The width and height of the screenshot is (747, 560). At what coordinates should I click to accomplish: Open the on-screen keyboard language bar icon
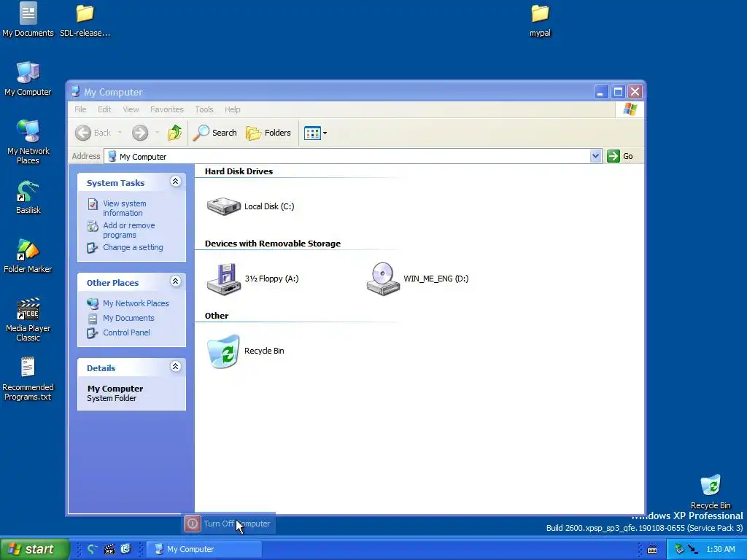pos(652,550)
